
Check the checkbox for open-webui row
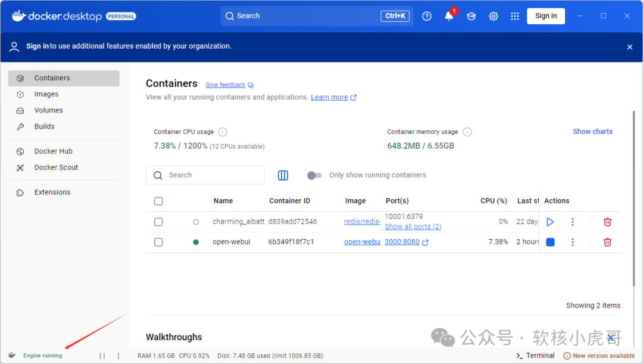(158, 242)
